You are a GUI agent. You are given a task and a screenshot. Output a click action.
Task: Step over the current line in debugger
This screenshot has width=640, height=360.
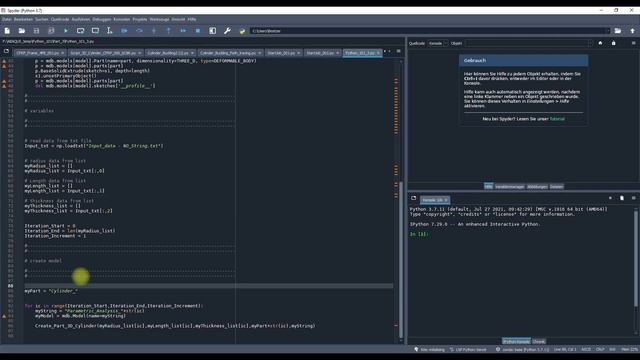click(139, 31)
